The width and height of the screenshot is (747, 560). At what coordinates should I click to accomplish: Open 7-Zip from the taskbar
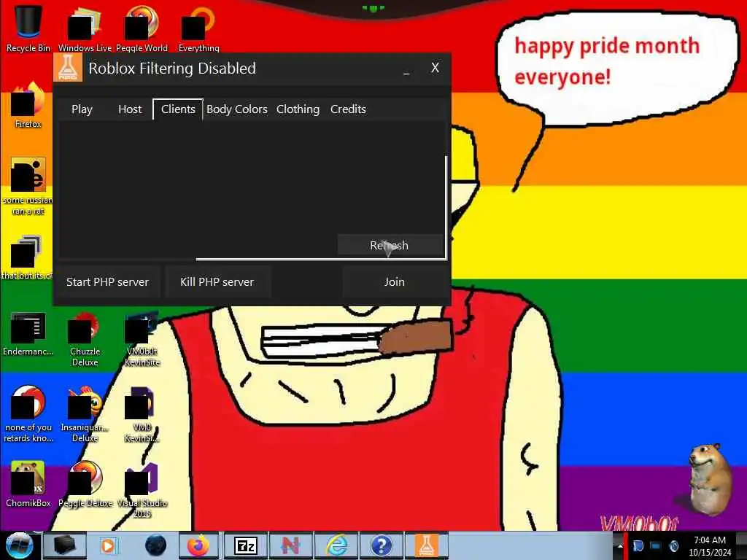(246, 545)
